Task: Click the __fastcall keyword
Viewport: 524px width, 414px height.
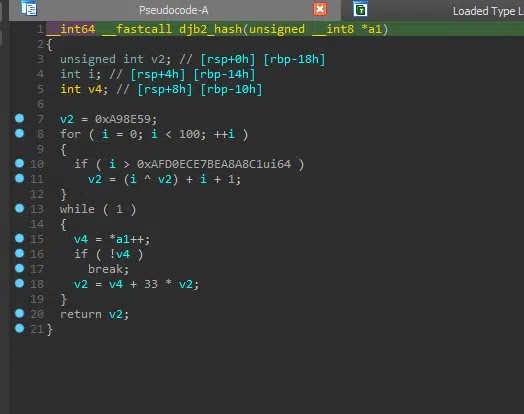Action: [x=137, y=29]
